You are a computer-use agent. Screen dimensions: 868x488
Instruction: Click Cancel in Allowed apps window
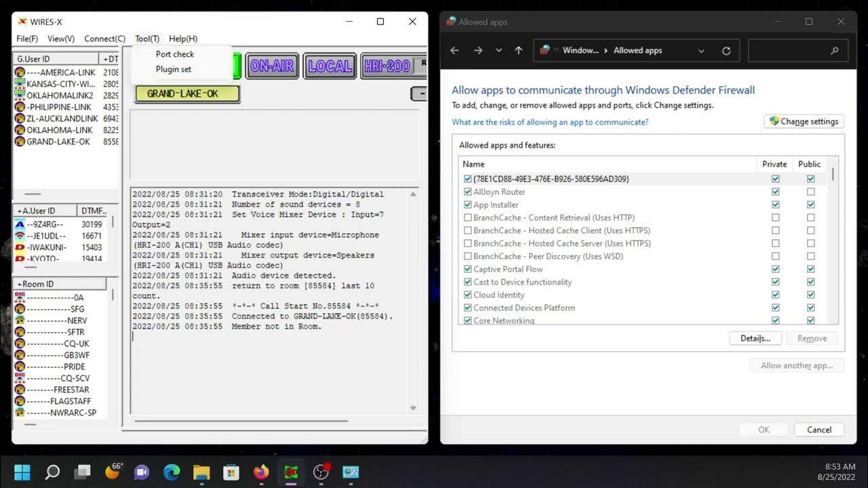click(x=819, y=430)
